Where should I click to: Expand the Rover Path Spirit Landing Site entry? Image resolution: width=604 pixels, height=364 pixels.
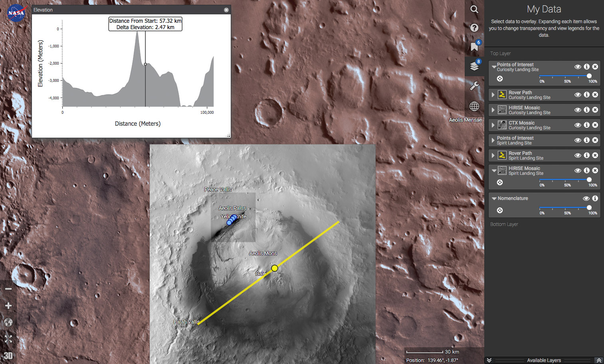tap(494, 155)
